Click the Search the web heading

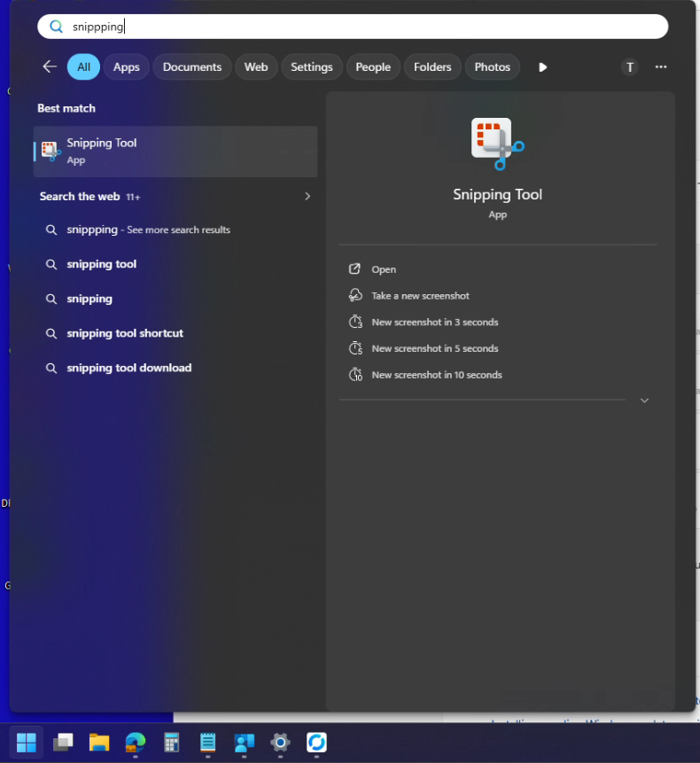coord(80,197)
